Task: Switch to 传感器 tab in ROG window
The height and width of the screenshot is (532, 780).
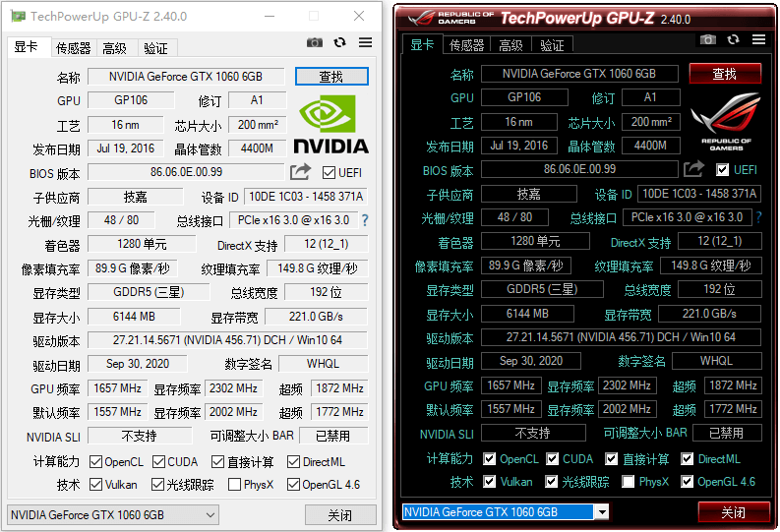Action: click(466, 45)
